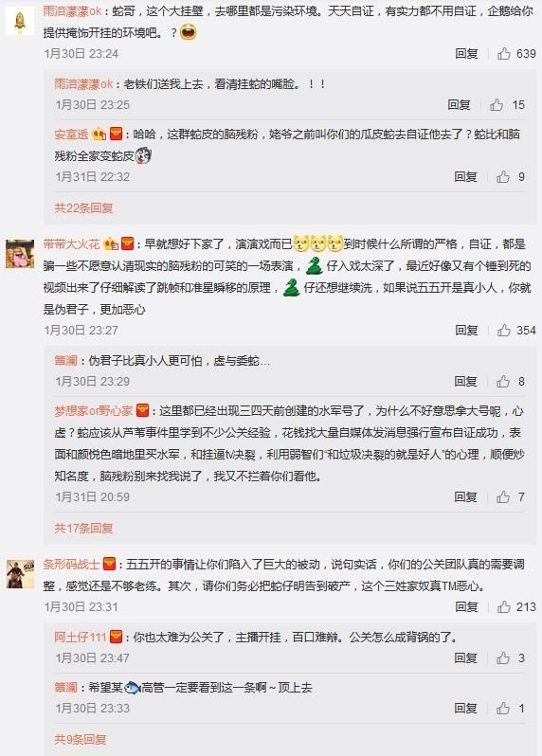Like 阿土仔111's reply with 3 likes
The width and height of the screenshot is (542, 756).
click(x=503, y=657)
